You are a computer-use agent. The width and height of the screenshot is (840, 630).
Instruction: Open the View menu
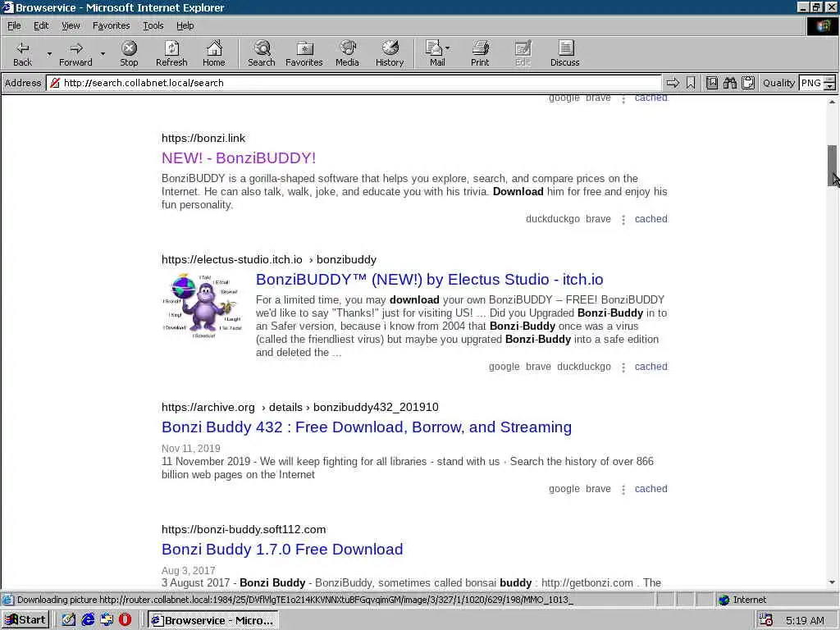71,25
